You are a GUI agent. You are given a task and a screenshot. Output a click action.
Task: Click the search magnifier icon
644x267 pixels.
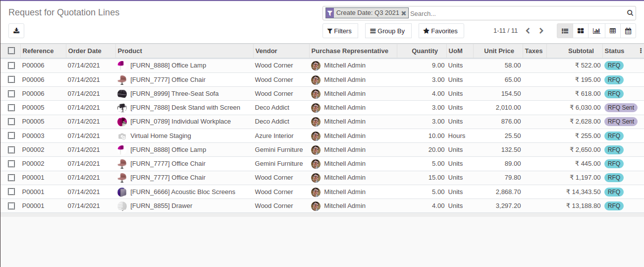630,13
